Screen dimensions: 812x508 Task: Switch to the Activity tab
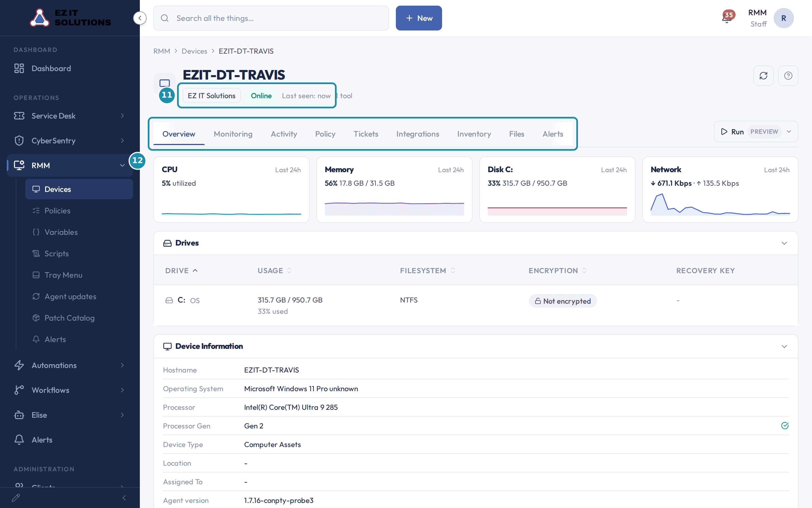tap(284, 134)
